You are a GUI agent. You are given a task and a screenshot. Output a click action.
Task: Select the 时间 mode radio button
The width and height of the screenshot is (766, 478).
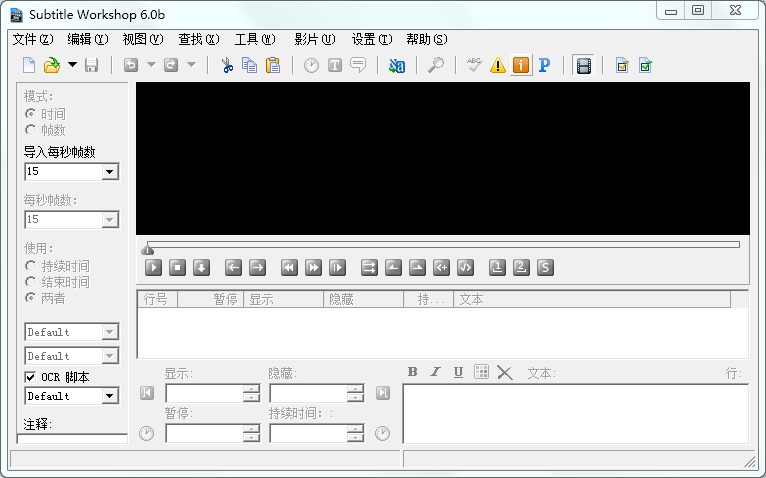(x=30, y=114)
